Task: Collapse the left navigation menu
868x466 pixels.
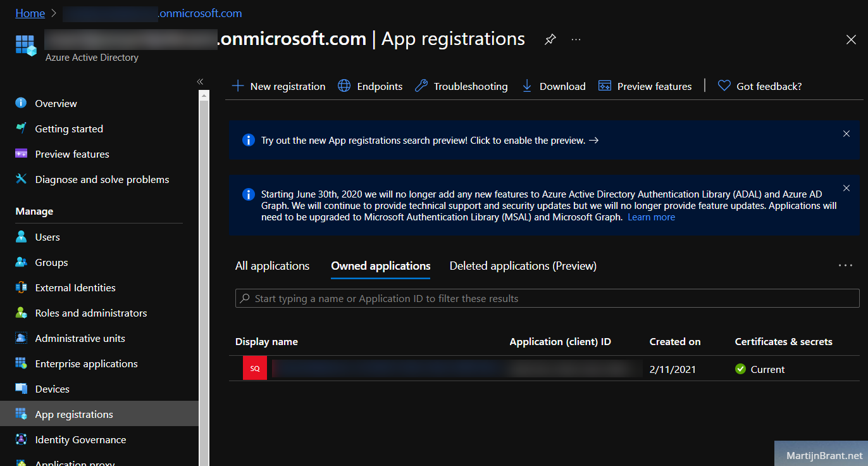Action: coord(200,82)
